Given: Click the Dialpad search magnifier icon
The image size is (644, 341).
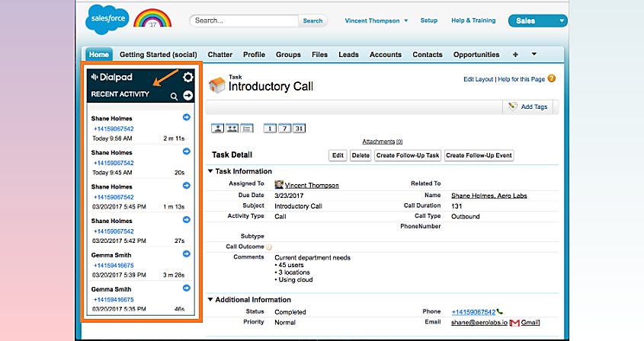Looking at the screenshot, I should pyautogui.click(x=174, y=97).
